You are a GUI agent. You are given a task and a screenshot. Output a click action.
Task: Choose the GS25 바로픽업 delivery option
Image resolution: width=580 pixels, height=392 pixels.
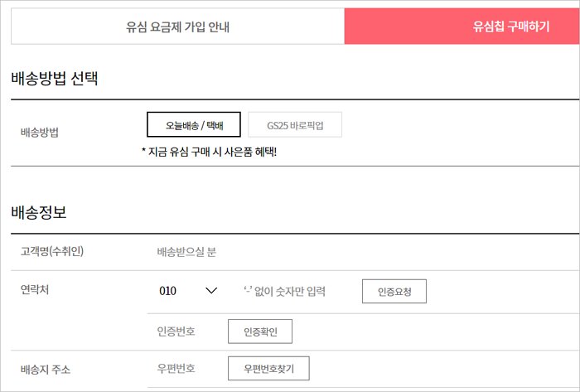point(295,124)
